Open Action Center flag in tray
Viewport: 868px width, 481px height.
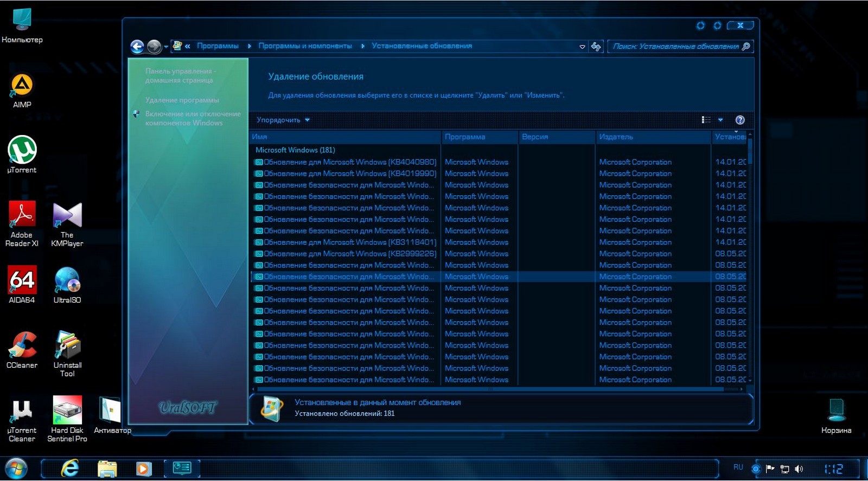click(770, 469)
